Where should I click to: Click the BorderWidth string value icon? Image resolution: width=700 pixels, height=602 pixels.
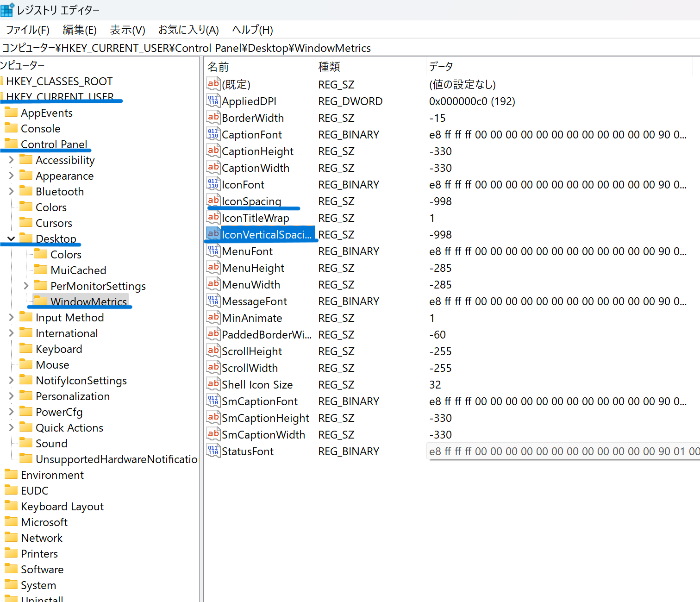(x=213, y=117)
